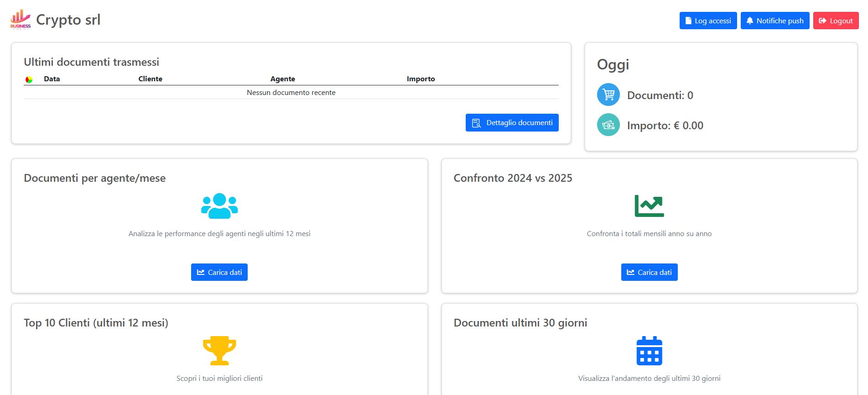This screenshot has height=395, width=868.
Task: Load data for Documenti per agente/mese
Action: coord(219,272)
